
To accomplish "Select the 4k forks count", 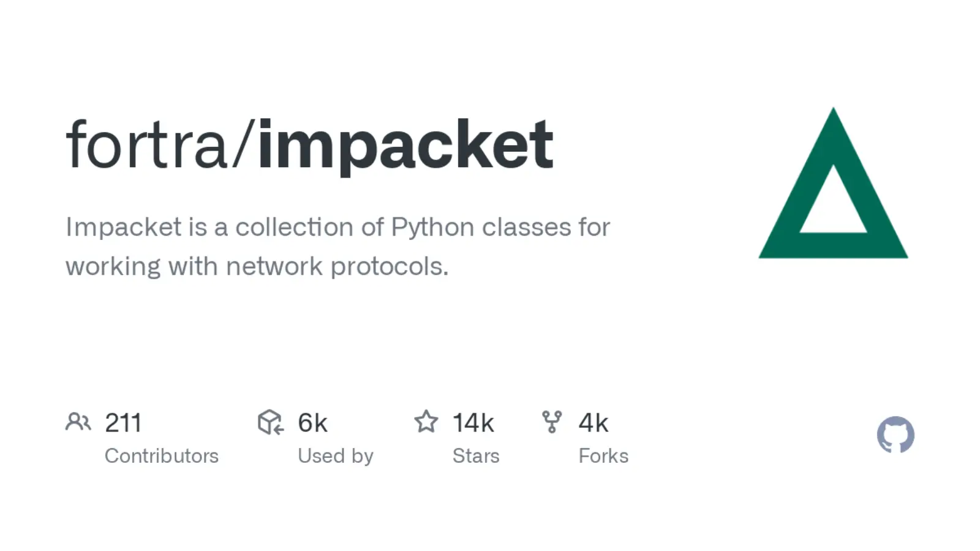I will 594,423.
